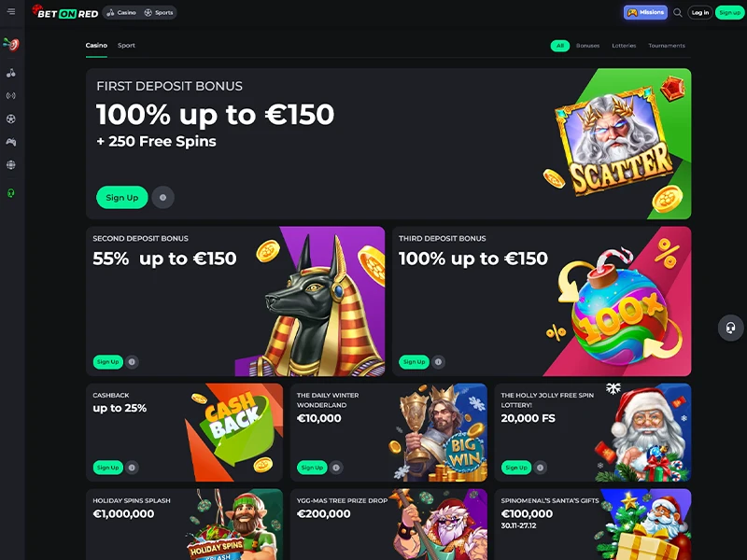
Task: Filter promotions by Lotteries
Action: coord(624,46)
